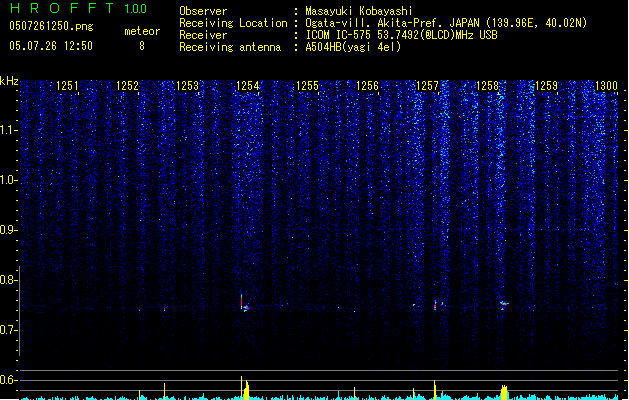Click the "meteor" label
This screenshot has width=629, height=400.
142,31
